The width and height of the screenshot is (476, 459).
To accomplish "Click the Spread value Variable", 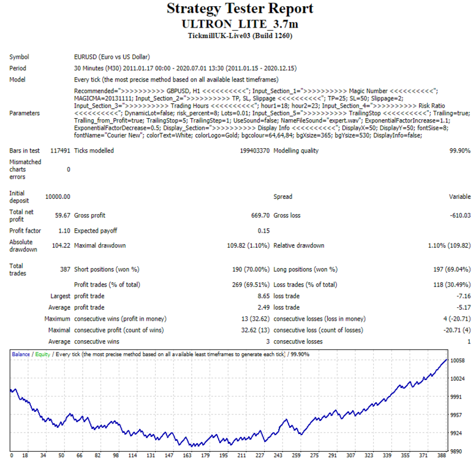I will [459, 196].
